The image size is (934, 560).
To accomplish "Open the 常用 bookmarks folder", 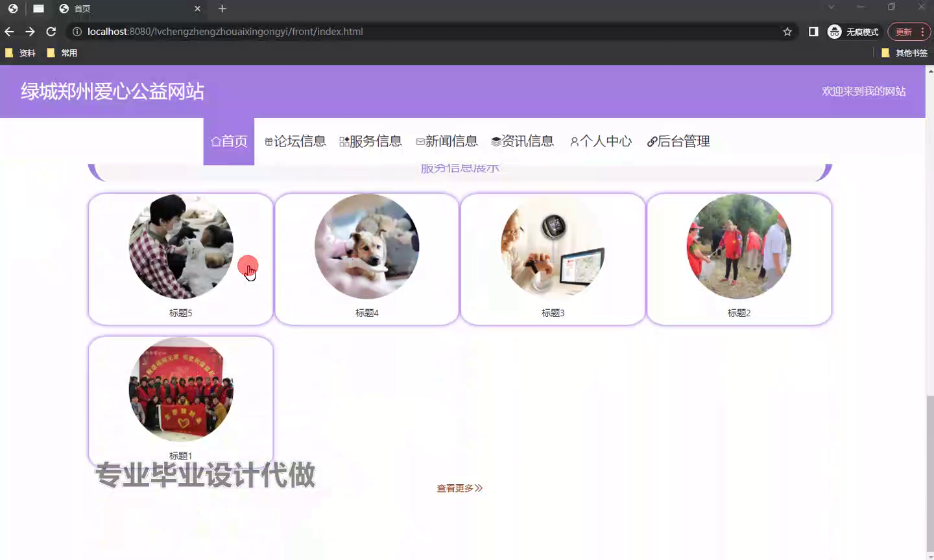I will pos(62,53).
